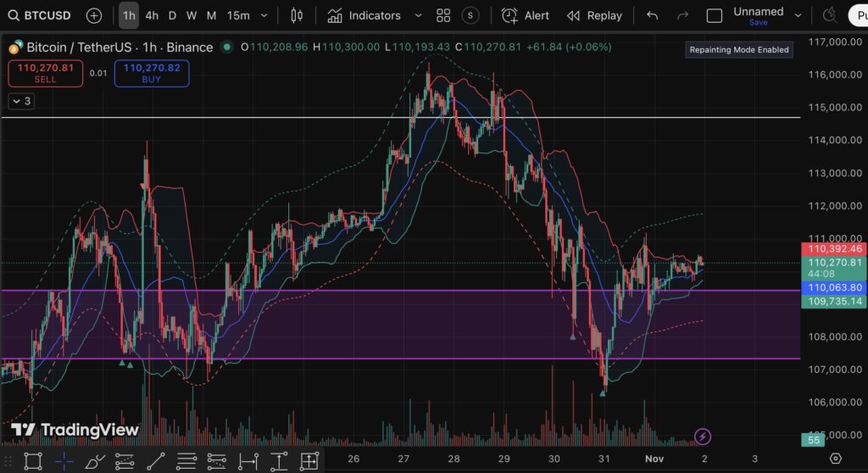Select the brush drawing tool
Viewport: 868px width, 473px height.
pyautogui.click(x=95, y=461)
